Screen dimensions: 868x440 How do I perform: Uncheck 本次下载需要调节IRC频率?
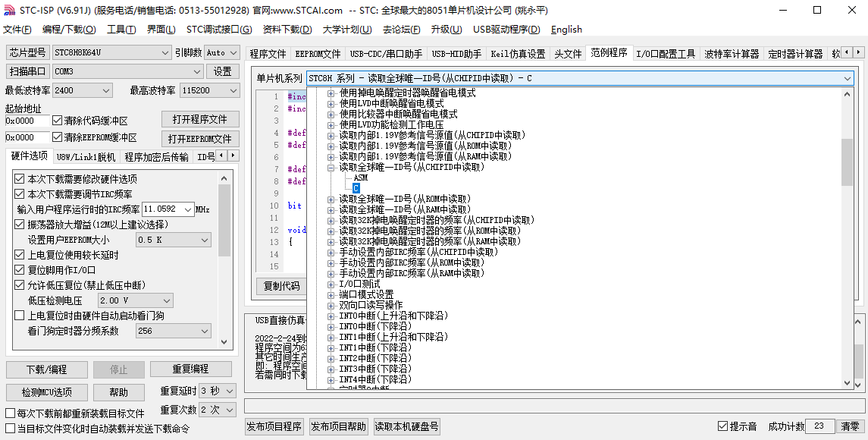(20, 194)
